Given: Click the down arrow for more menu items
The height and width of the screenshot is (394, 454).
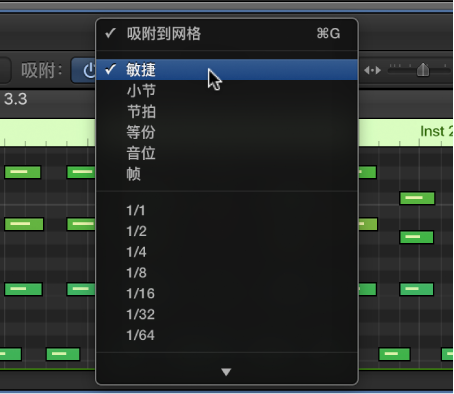Looking at the screenshot, I should coord(226,372).
